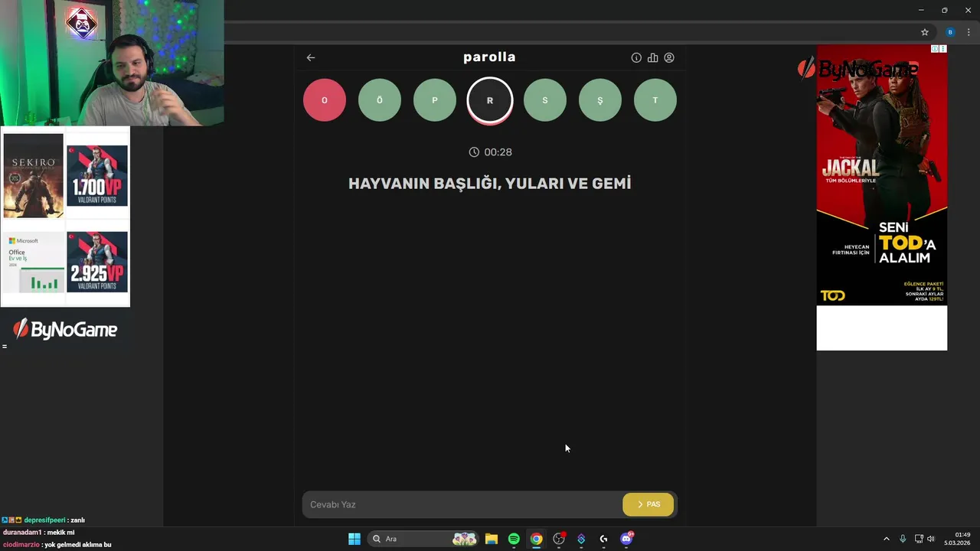Open Spotify from taskbar

[514, 539]
